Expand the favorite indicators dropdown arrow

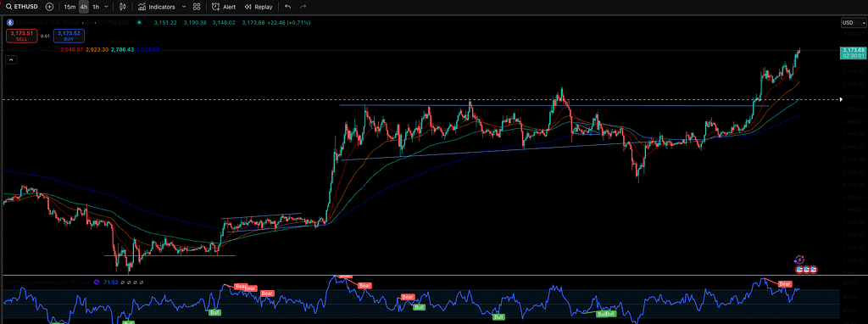coord(184,7)
